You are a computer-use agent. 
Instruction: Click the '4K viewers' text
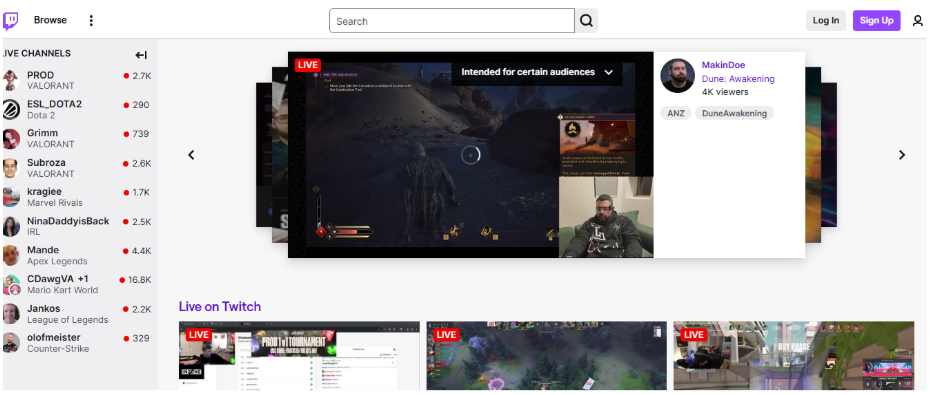pos(725,92)
